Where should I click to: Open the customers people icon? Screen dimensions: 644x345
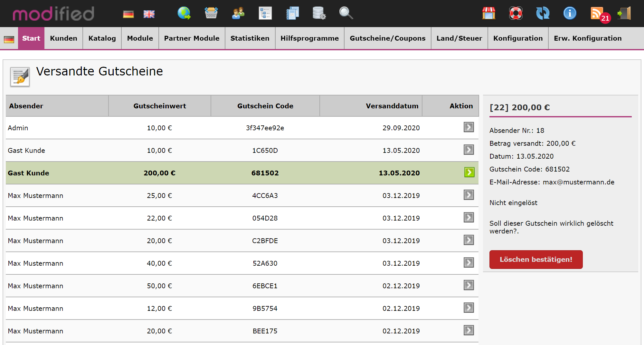tap(238, 13)
